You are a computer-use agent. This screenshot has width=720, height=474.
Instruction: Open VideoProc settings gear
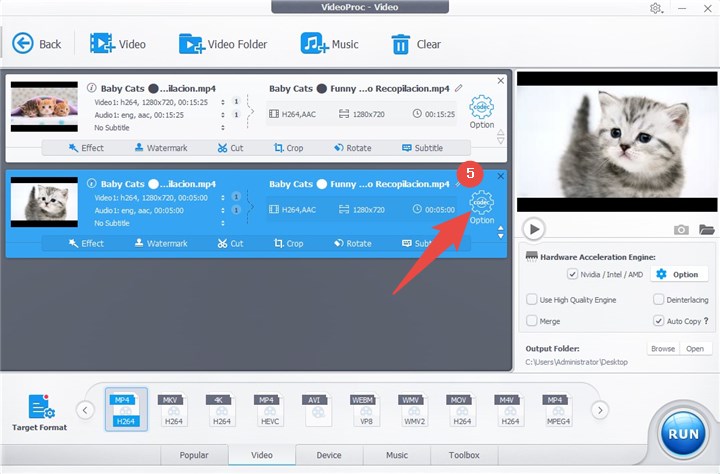point(656,8)
